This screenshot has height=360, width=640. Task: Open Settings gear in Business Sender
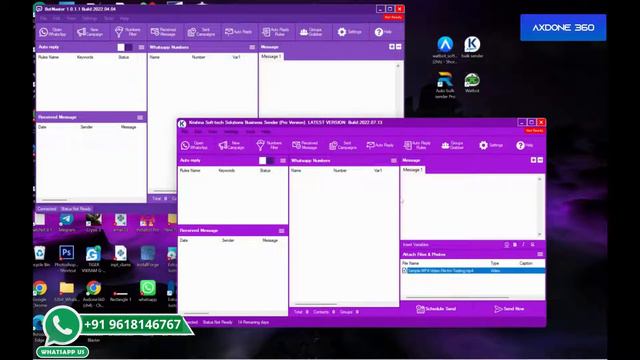[491, 145]
